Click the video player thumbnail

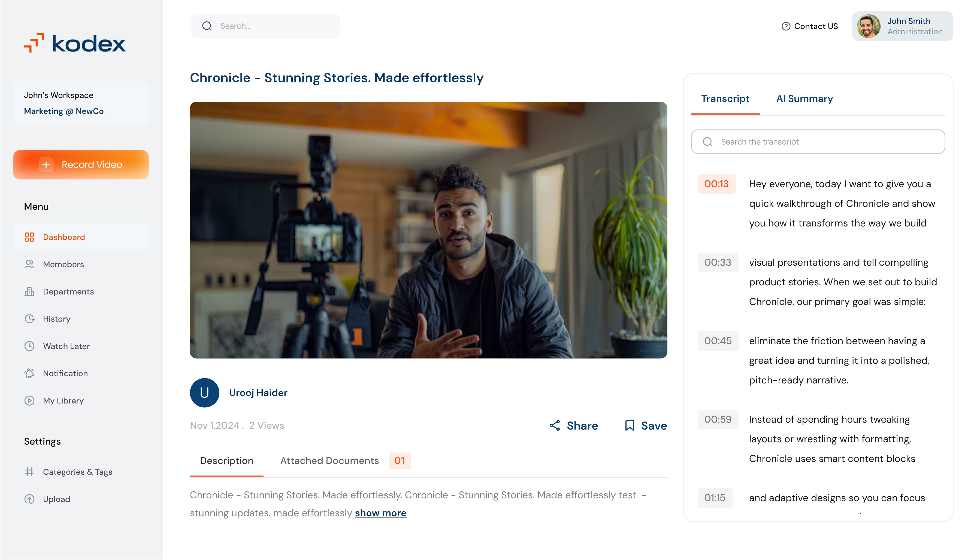(x=428, y=230)
